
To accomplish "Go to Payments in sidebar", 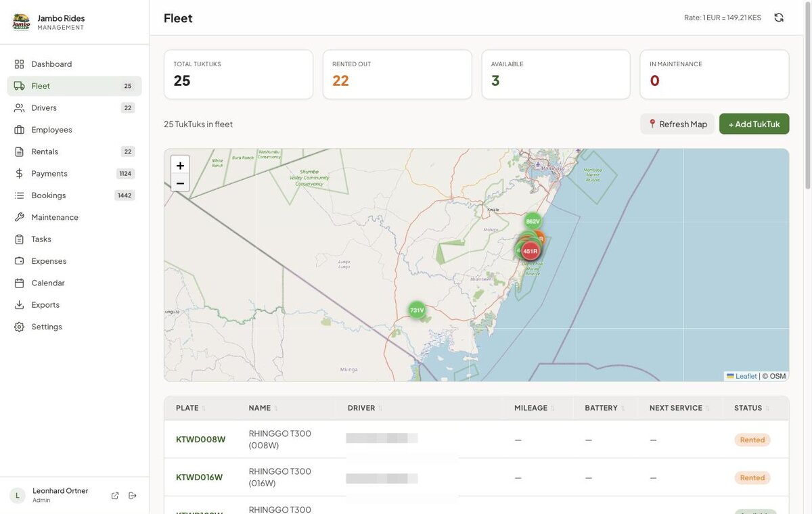I will pos(74,173).
